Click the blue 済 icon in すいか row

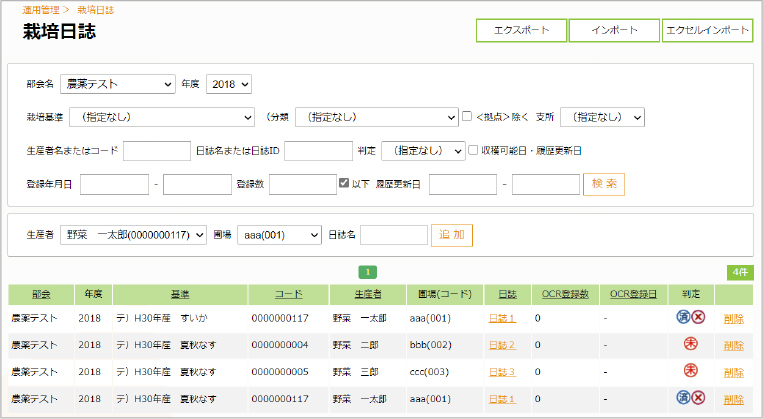[x=684, y=317]
